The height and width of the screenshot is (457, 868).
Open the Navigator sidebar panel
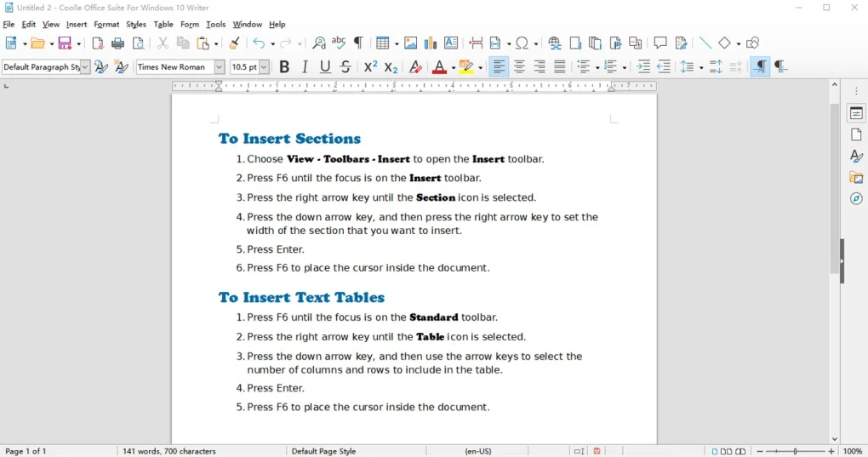[856, 199]
